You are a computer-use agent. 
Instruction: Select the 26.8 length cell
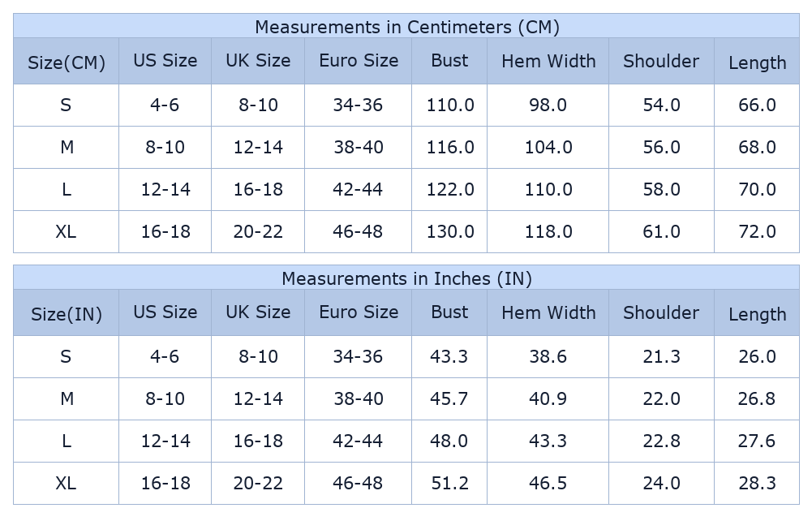pyautogui.click(x=757, y=398)
